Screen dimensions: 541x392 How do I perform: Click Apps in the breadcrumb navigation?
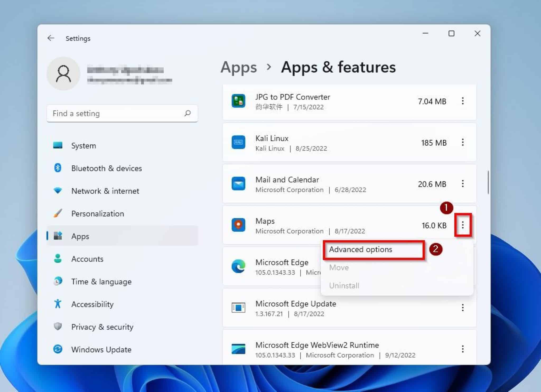click(x=239, y=68)
